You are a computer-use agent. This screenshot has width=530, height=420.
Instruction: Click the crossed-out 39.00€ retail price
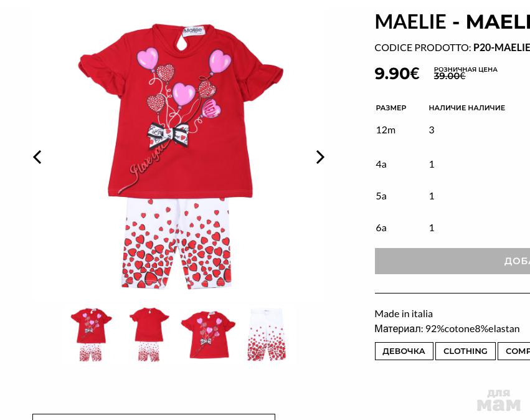pos(449,76)
